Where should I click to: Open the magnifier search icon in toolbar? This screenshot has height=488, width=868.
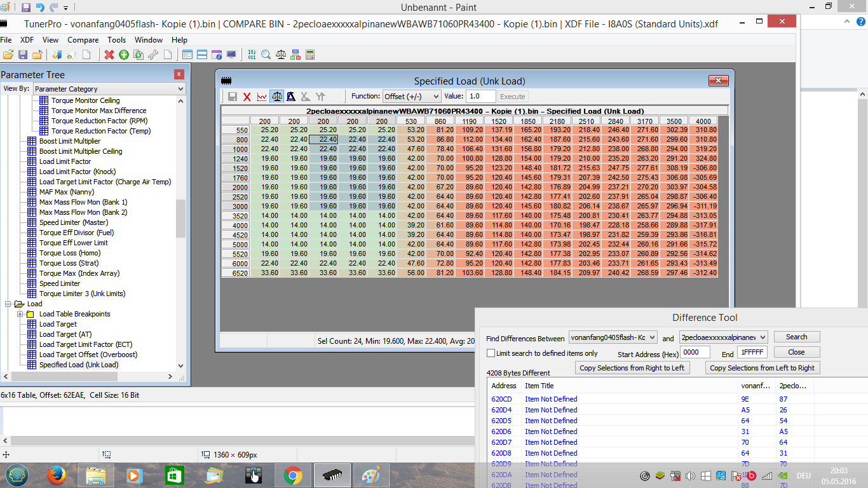(266, 55)
